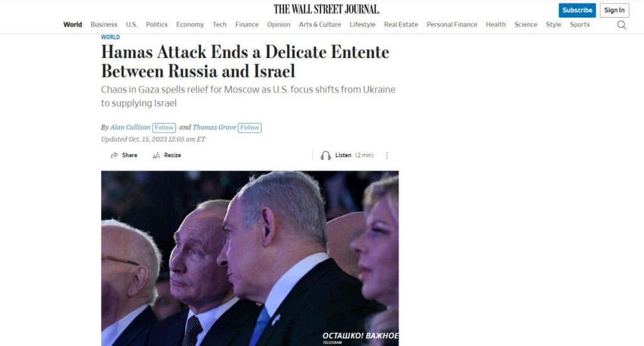Screen dimensions: 644x346
Task: Go to the Politics section
Action: 157,25
